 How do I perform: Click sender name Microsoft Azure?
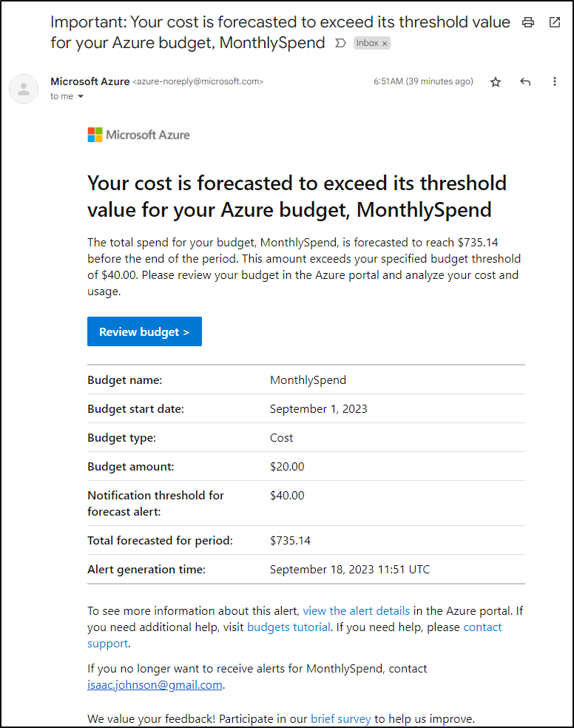click(x=90, y=81)
